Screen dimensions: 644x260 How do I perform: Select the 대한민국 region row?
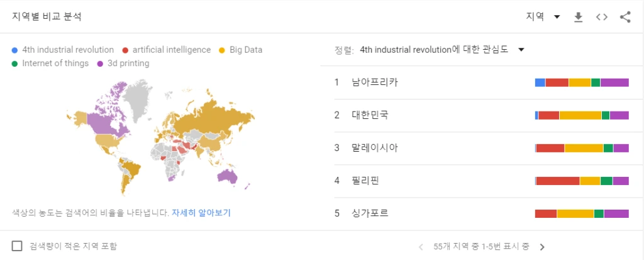pyautogui.click(x=370, y=115)
